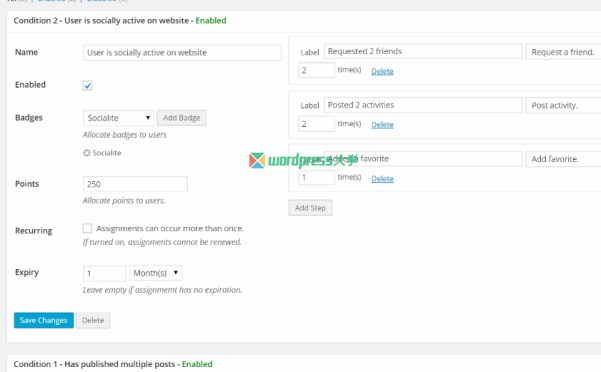Click the green Enabled status in Condition 1
Screen dimensions: 601x372
(x=197, y=364)
